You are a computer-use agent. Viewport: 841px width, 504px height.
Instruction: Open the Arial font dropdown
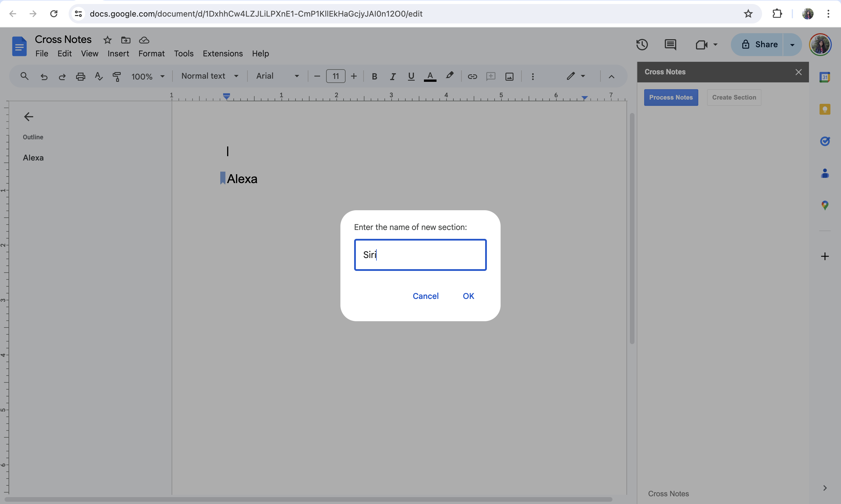click(x=277, y=76)
